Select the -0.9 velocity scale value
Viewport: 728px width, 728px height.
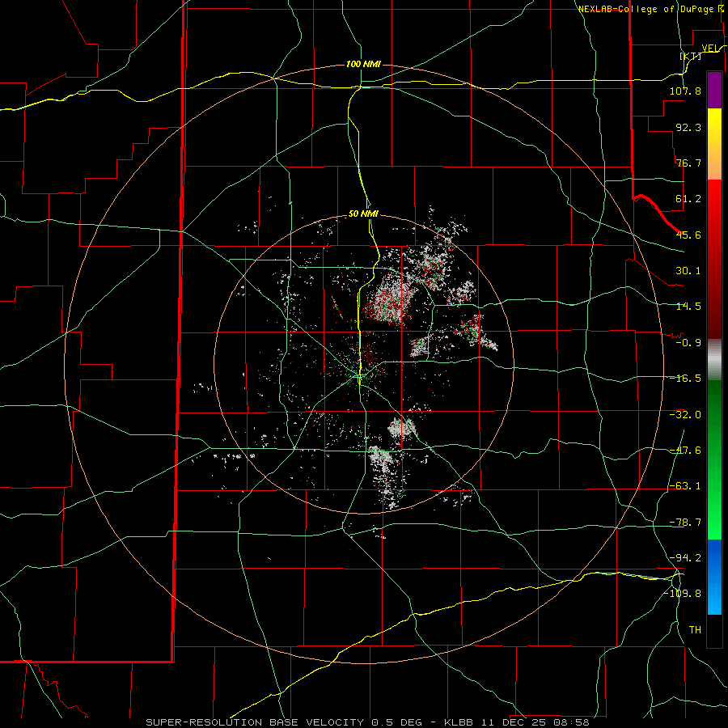[688, 343]
